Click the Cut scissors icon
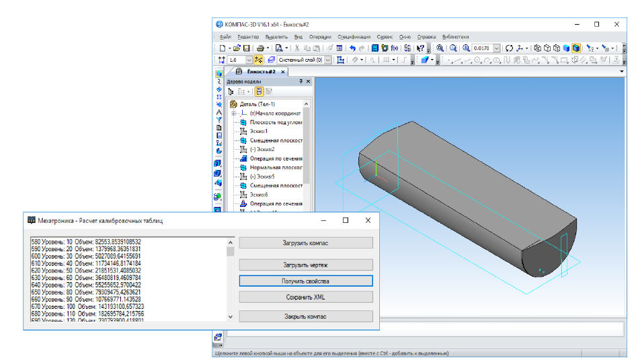The height and width of the screenshot is (364, 634). [x=296, y=48]
